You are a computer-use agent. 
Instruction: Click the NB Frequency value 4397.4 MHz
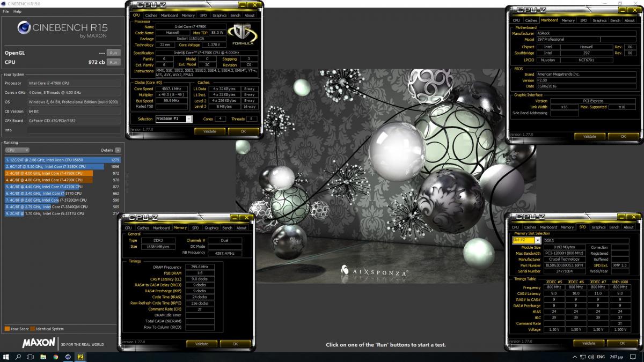[x=224, y=253]
